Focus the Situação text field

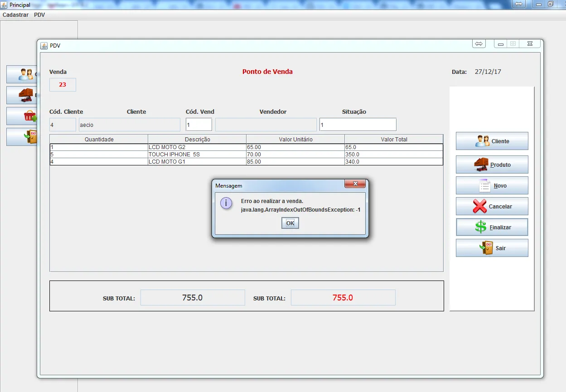(358, 125)
